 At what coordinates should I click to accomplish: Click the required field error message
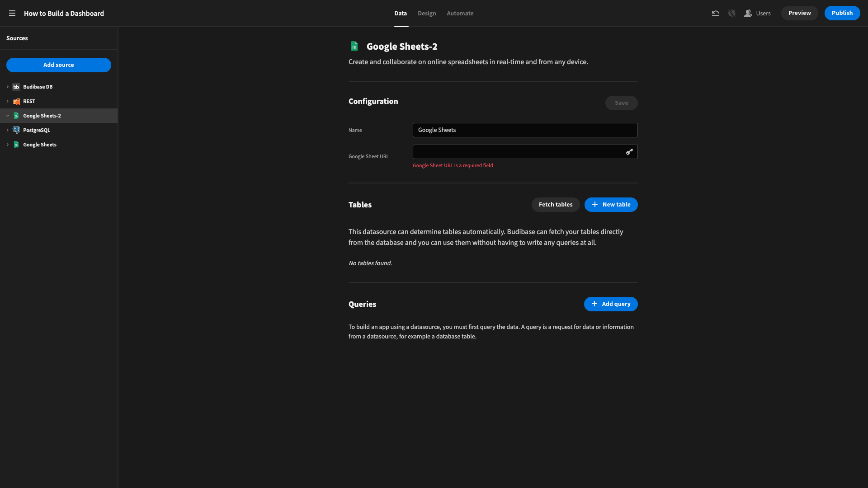(x=453, y=165)
